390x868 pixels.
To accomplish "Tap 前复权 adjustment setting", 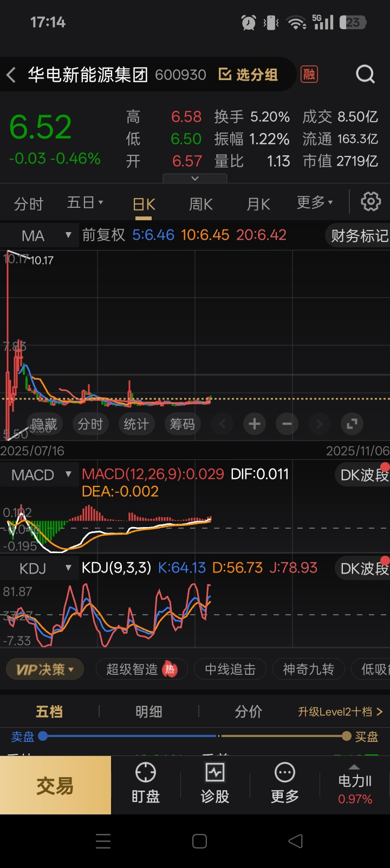I will tap(103, 235).
